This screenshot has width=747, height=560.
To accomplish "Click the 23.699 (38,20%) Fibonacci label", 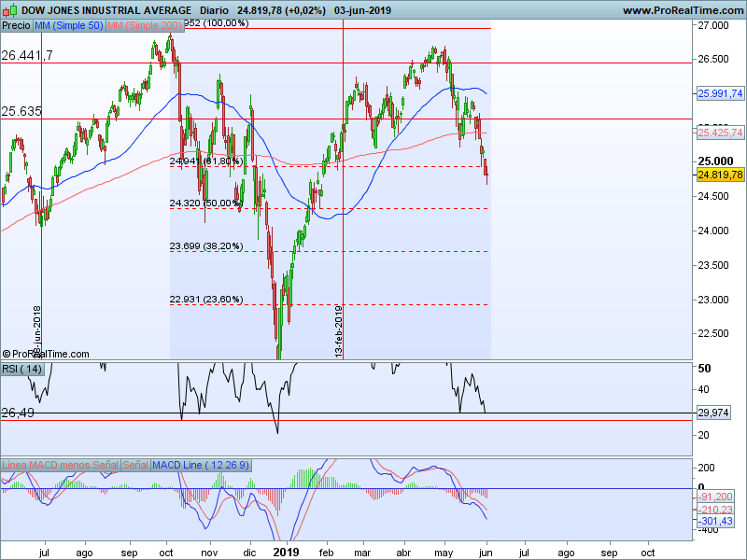I will [x=206, y=245].
